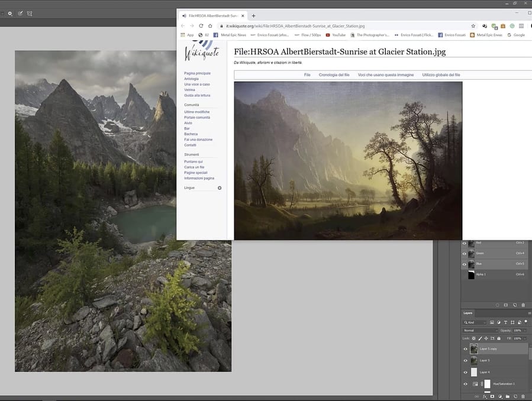Select Layer 5 copy thumbnail

[474, 349]
